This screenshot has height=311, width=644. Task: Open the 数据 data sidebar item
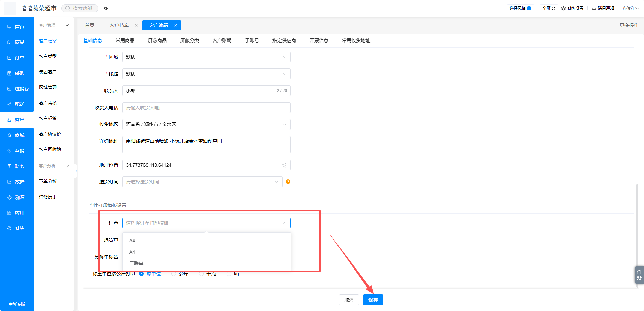(17, 182)
